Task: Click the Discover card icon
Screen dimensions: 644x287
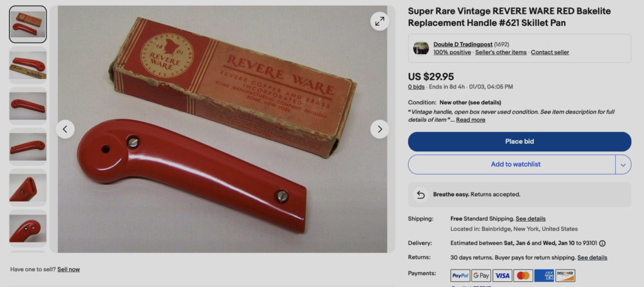Action: (x=565, y=276)
